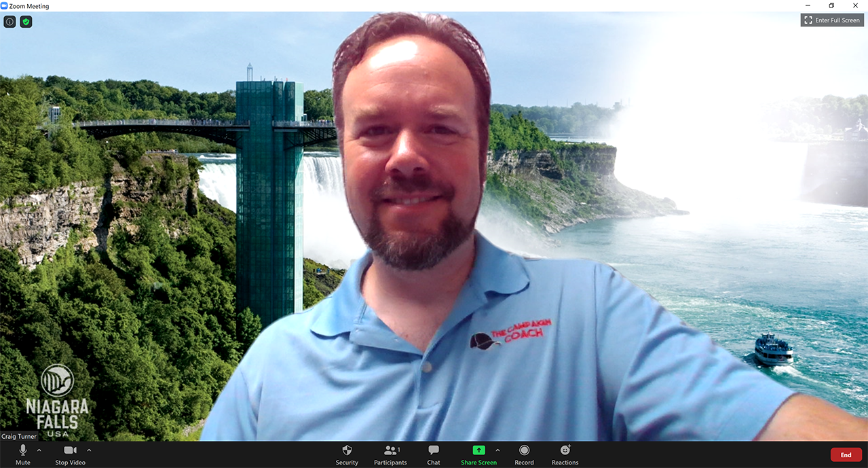868x468 pixels.
Task: Open meeting information icon
Action: pos(10,22)
